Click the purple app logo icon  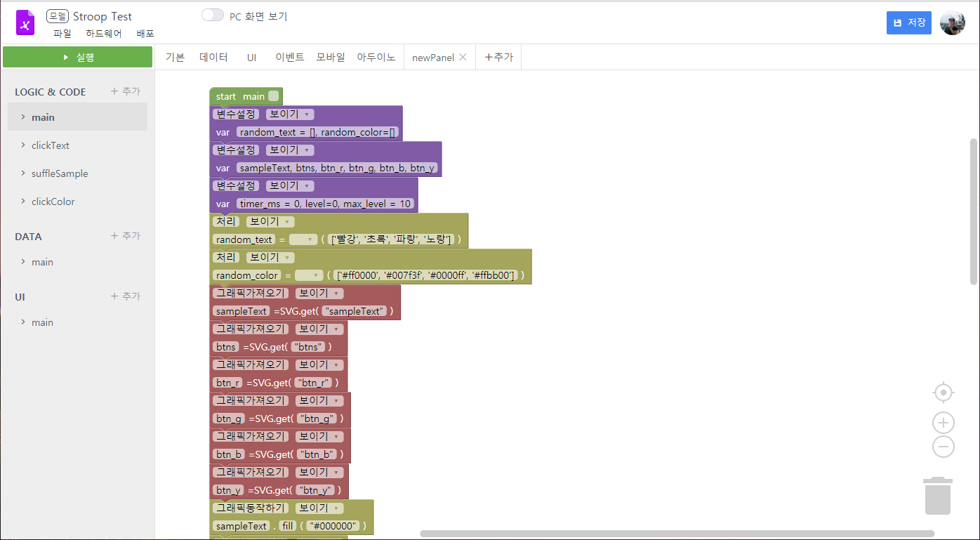(x=25, y=22)
